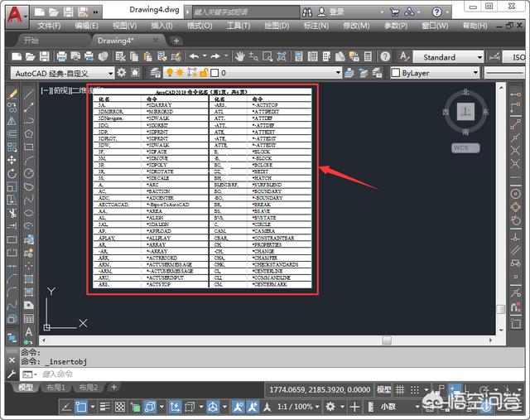The width and height of the screenshot is (530, 420).
Task: Expand the undo history dropdown arrow
Action: [205, 56]
